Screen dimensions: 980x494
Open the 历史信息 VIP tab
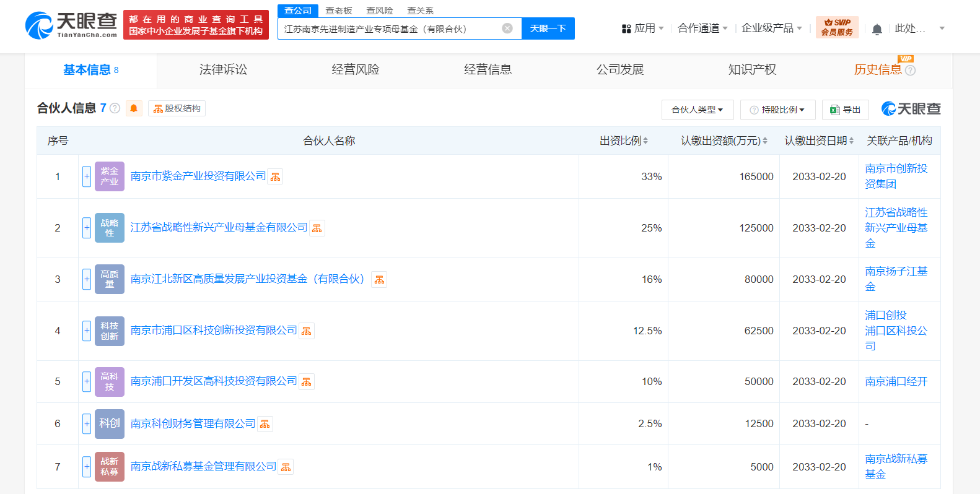[878, 70]
